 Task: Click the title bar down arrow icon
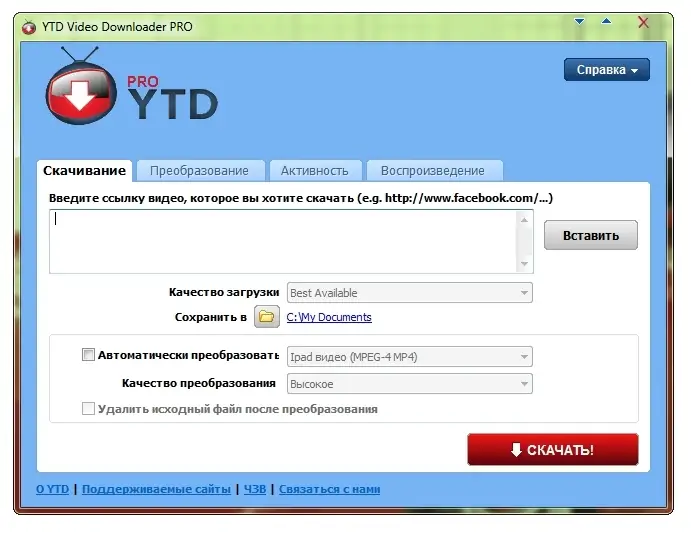pos(580,21)
